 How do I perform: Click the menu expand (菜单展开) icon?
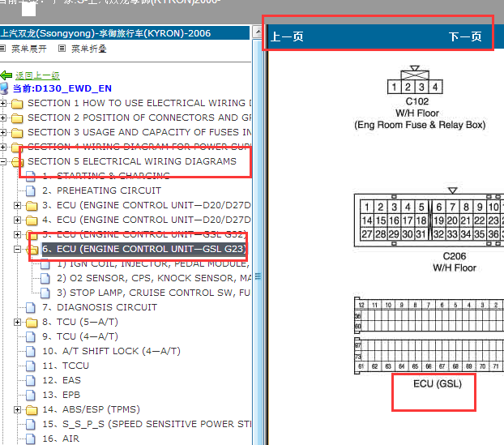click(2, 49)
